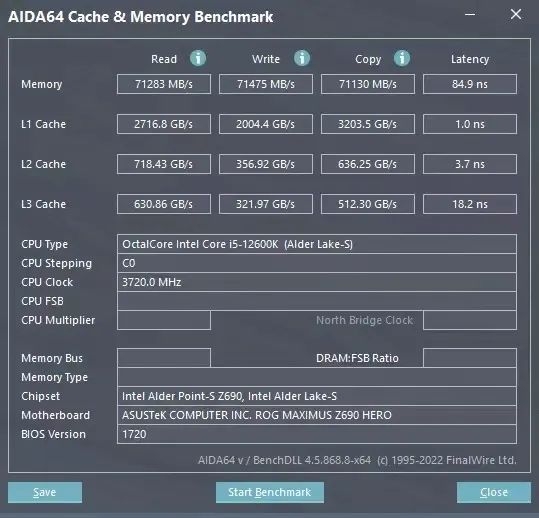Select the Memory Read 71283 MB/s field
This screenshot has height=518, width=539.
point(164,84)
